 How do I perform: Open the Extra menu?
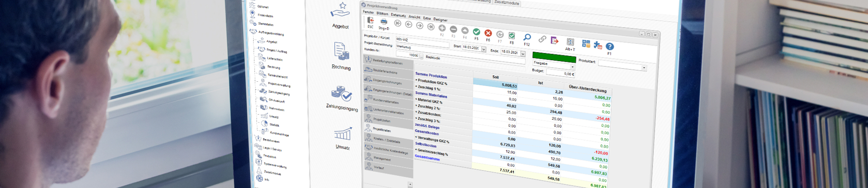pos(426,18)
